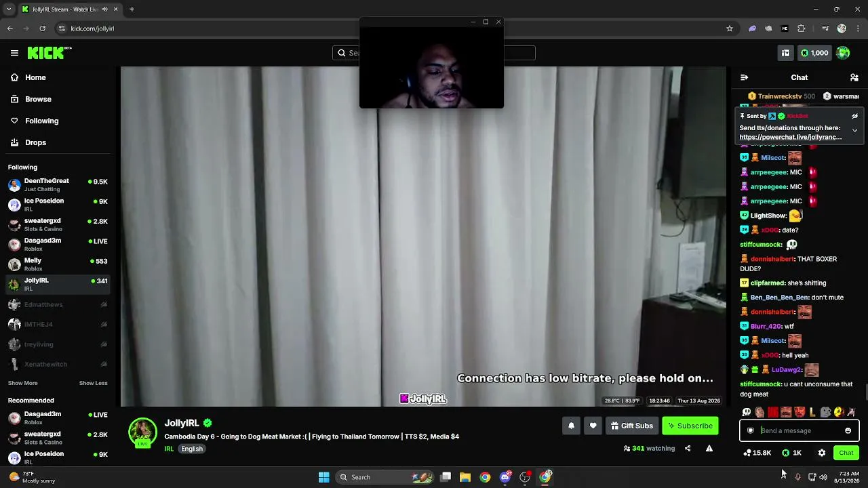
Task: Open Discord from the taskbar
Action: pyautogui.click(x=505, y=477)
